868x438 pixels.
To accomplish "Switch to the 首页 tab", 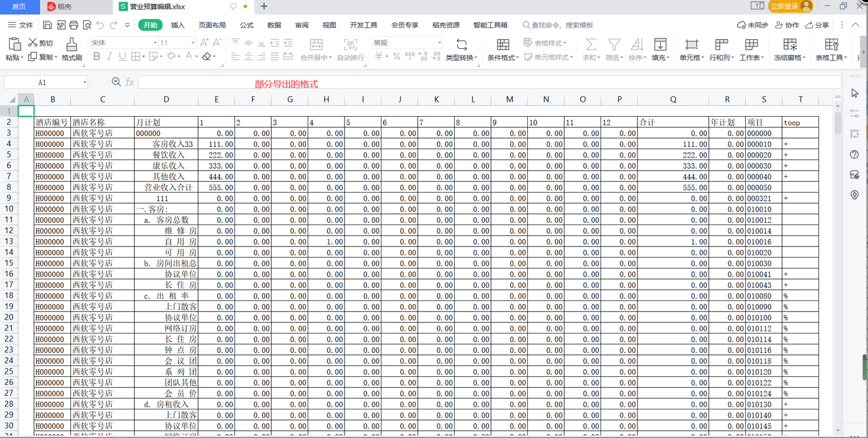I will click(x=19, y=7).
